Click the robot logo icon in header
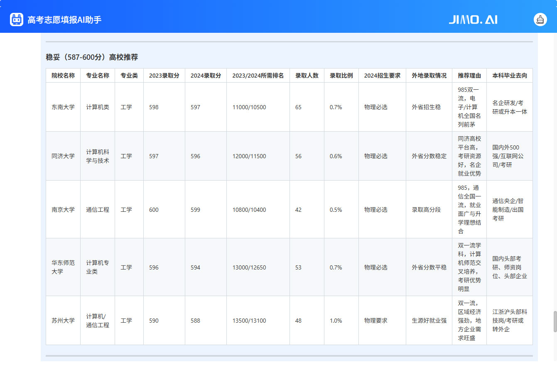Screen dimensions: 557x392 [x=17, y=20]
